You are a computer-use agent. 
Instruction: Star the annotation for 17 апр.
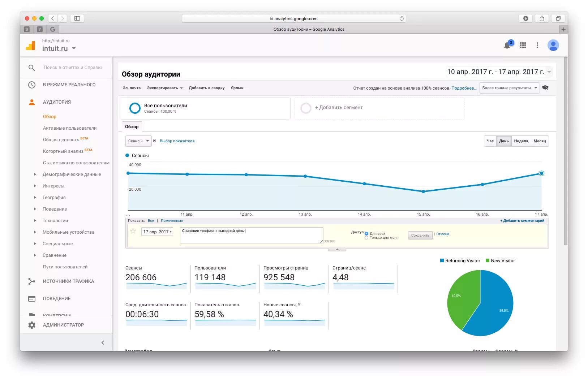(x=133, y=231)
